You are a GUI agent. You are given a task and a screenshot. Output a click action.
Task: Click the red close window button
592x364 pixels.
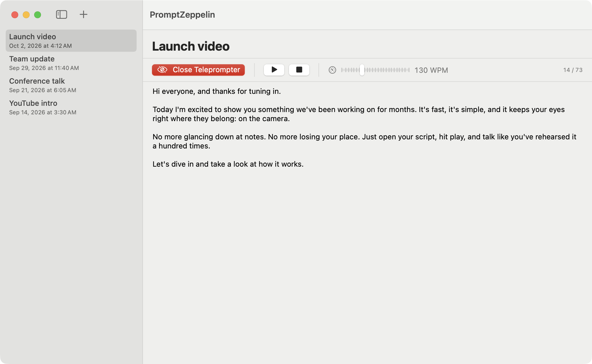[x=15, y=15]
